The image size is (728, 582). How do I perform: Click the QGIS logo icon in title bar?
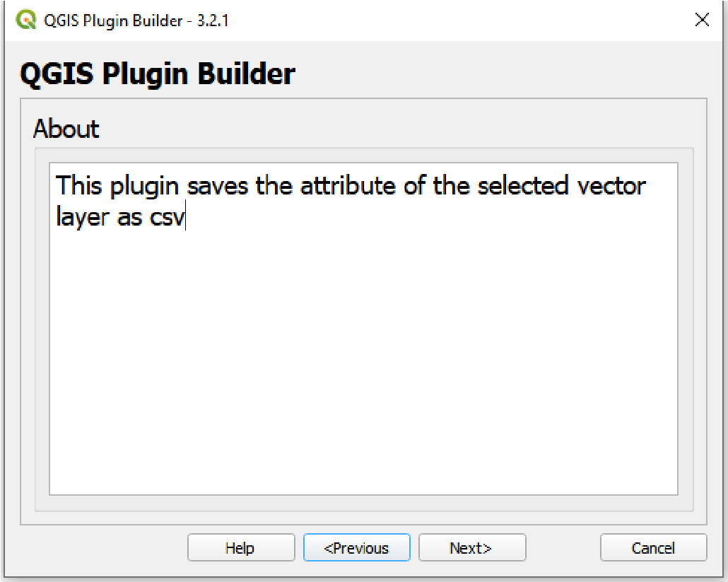(25, 20)
